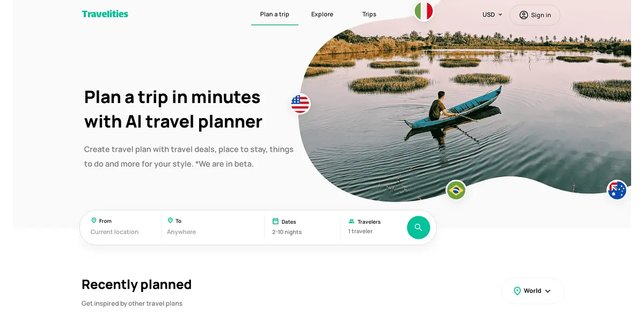The image size is (644, 322).
Task: Click the To Anywhere destination field
Action: [x=213, y=226]
